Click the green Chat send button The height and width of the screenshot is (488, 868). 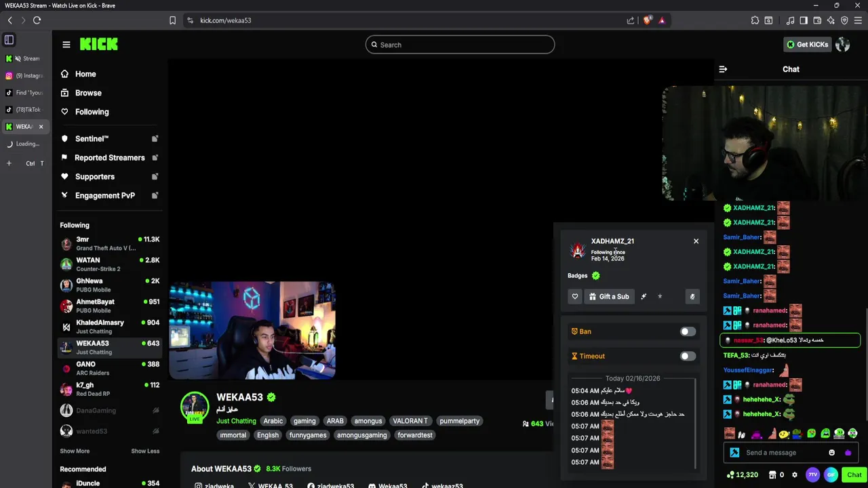(x=854, y=475)
